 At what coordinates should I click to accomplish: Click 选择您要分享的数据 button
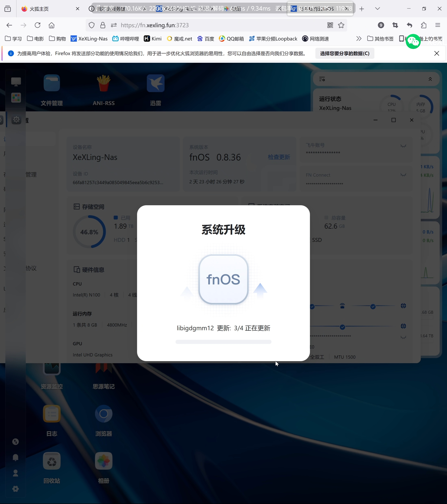tap(345, 53)
